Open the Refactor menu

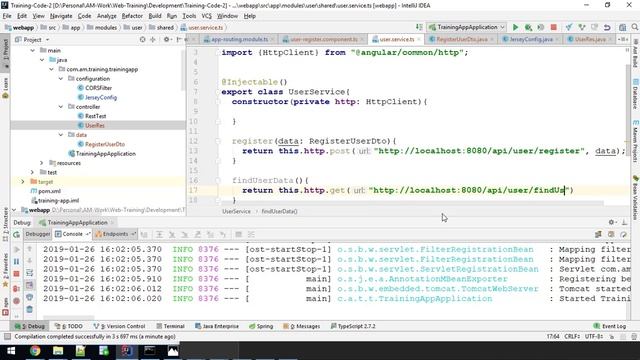132,16
